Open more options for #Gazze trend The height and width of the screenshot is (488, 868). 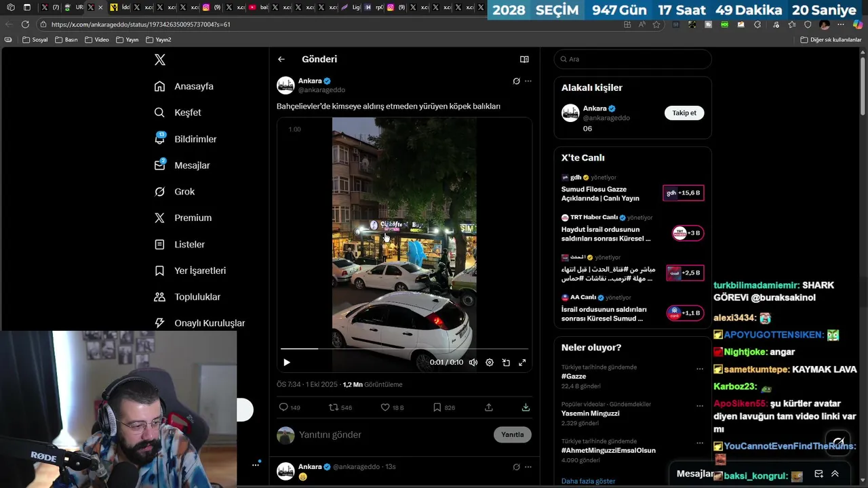click(700, 369)
